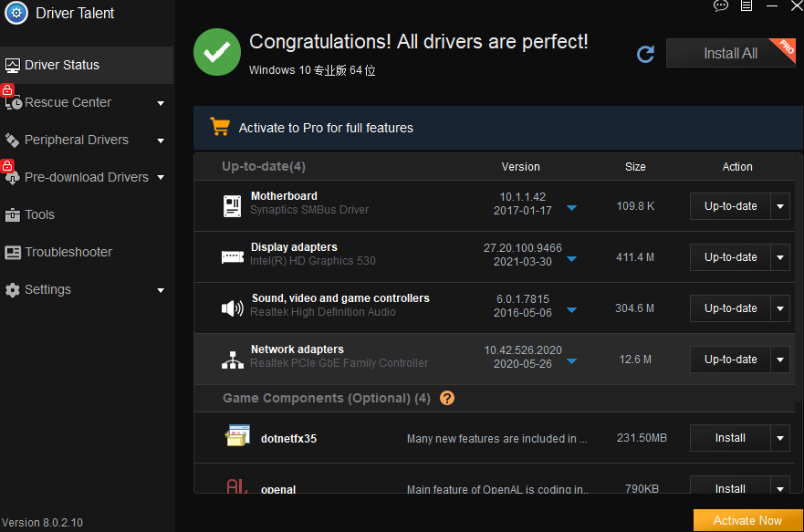
Task: Expand the Rescue Center sidebar menu
Action: coord(161,103)
